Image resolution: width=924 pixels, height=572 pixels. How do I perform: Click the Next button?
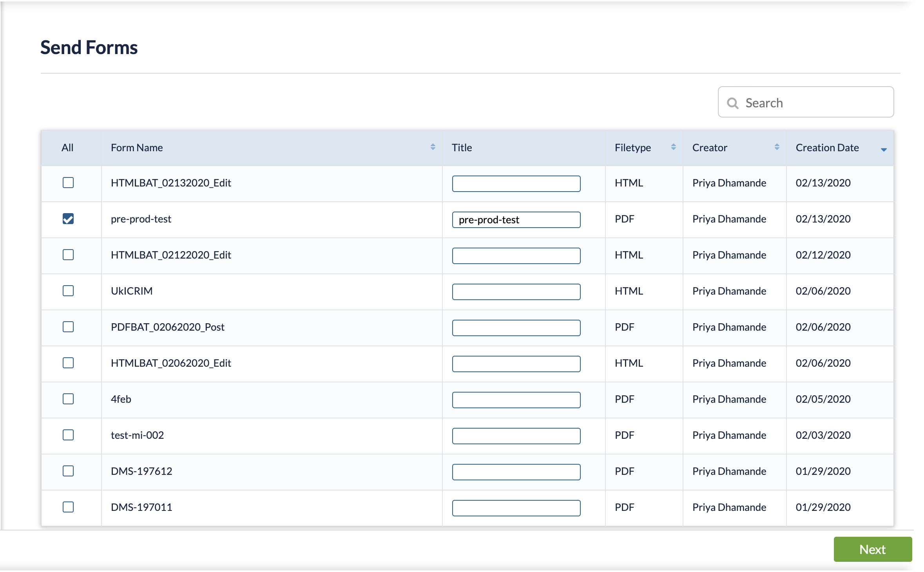(873, 549)
